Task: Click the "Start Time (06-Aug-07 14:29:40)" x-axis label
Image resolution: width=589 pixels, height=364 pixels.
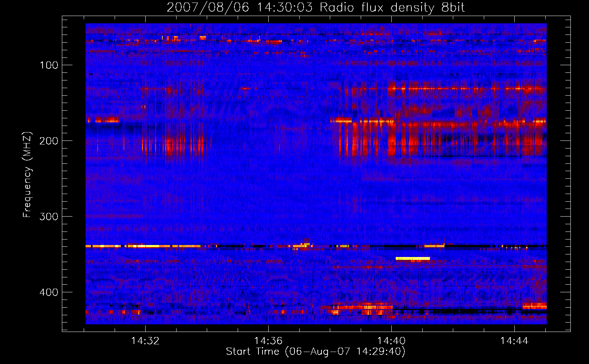Action: 316,352
